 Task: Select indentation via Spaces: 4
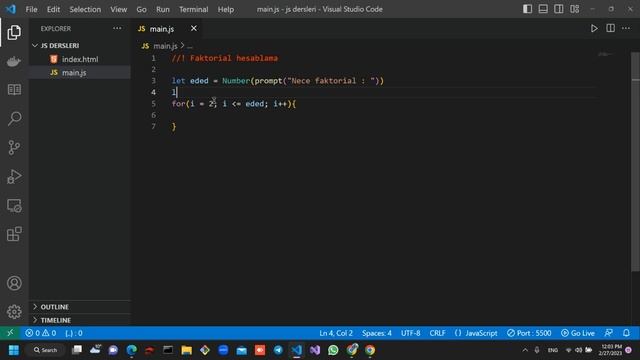[x=377, y=333]
